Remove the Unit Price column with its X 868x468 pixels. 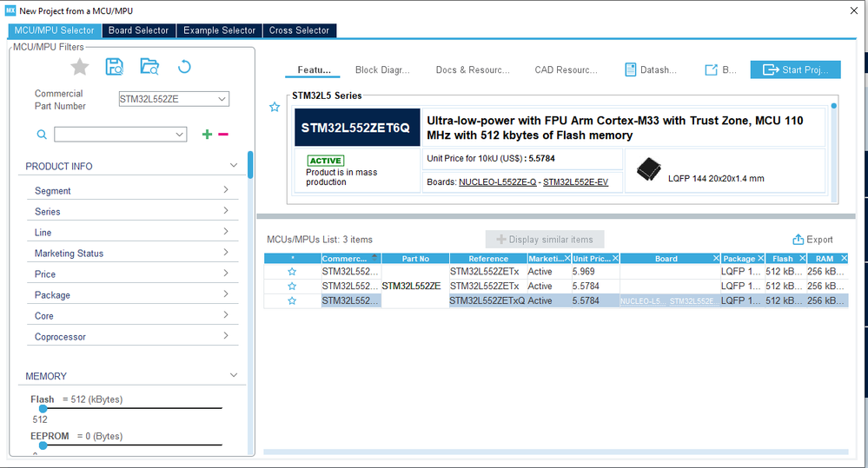[x=615, y=259]
